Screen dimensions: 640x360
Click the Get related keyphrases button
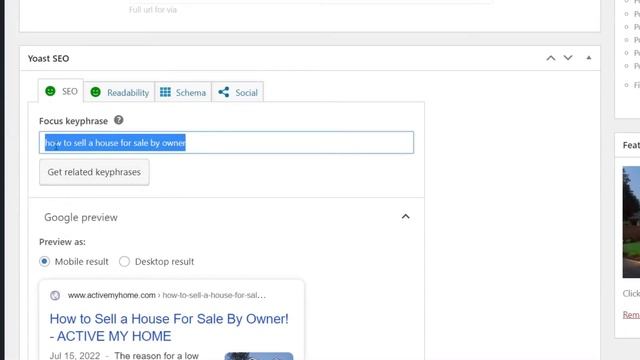[94, 172]
